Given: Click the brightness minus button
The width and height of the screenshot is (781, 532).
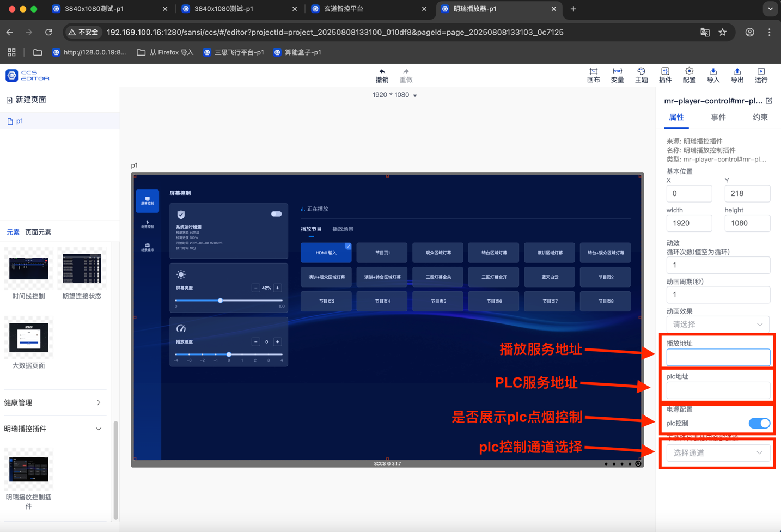Looking at the screenshot, I should tap(255, 288).
